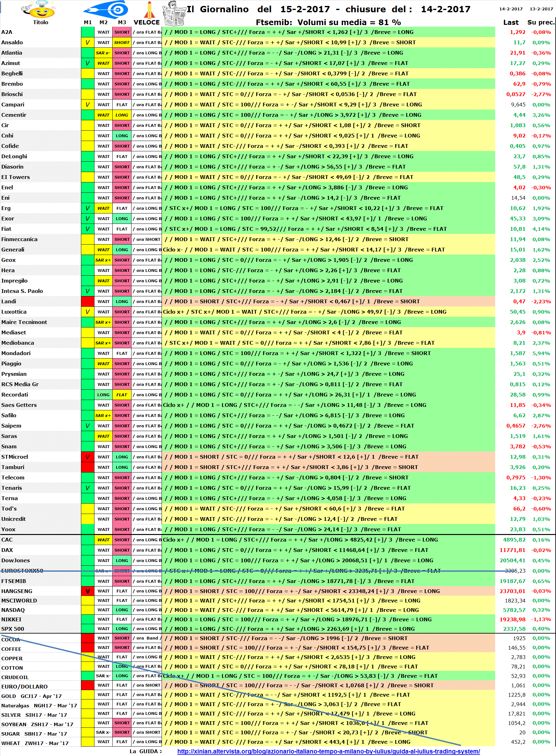The image size is (556, 756).
Task: Click the M3 column header
Action: (x=122, y=22)
